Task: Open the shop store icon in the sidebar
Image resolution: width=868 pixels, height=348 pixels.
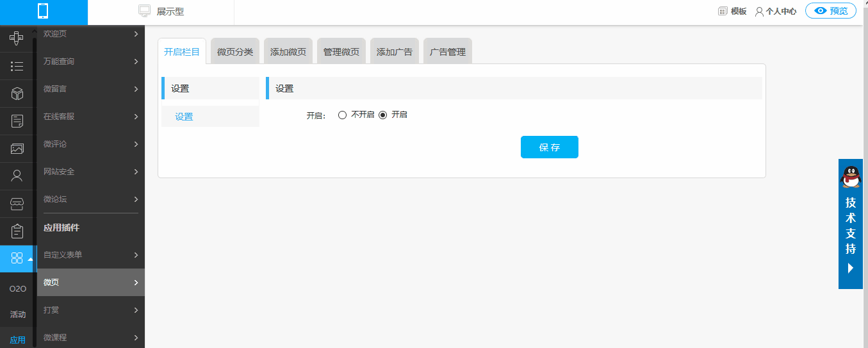Action: pos(17,204)
